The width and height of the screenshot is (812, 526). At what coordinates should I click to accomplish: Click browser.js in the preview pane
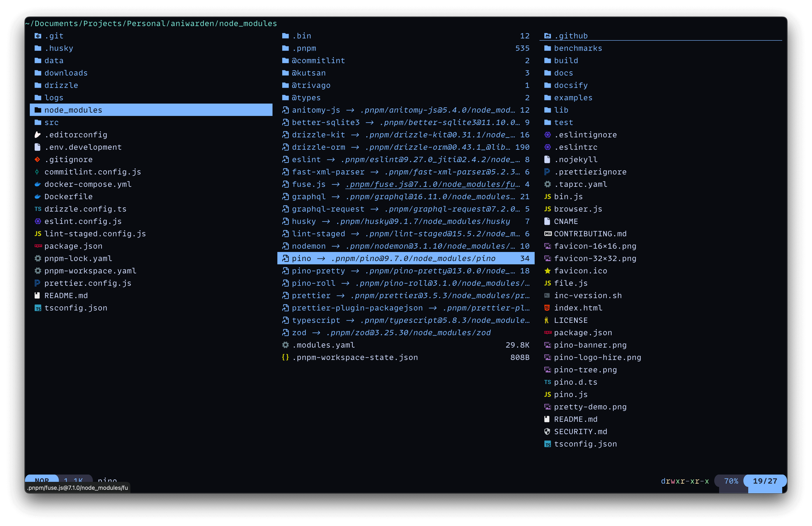(x=578, y=209)
